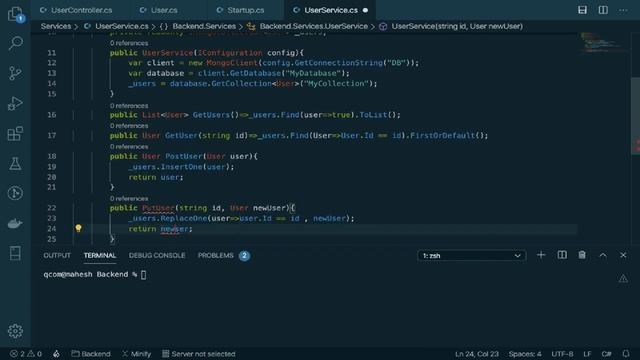Change the UTF-8 encoding setting
This screenshot has width=640, height=360.
point(562,353)
